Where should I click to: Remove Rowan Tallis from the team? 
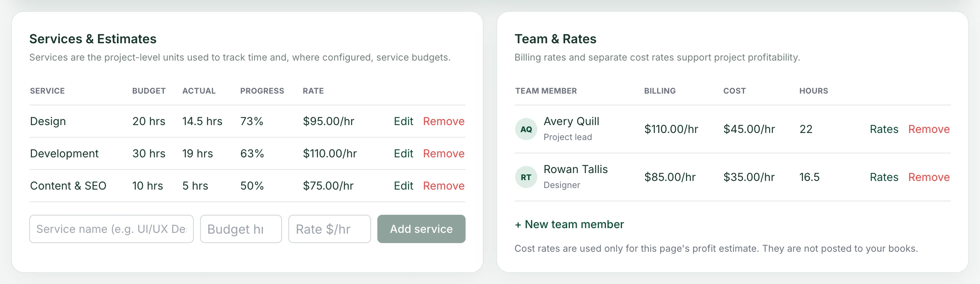(x=929, y=177)
